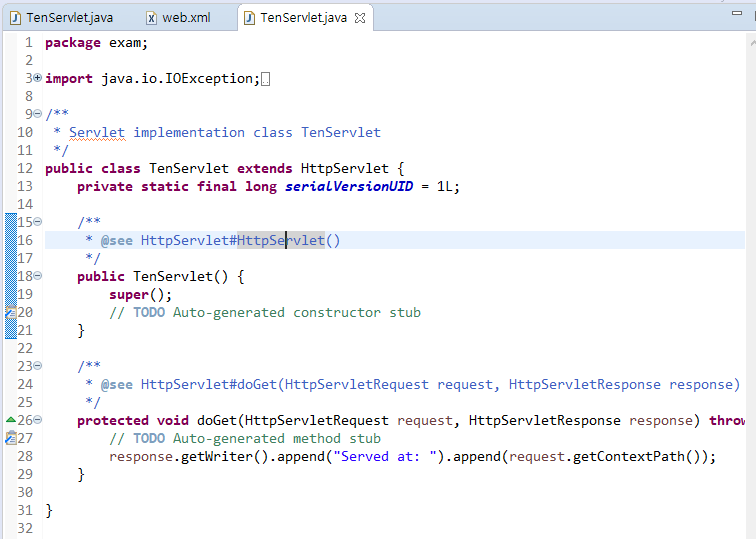The image size is (756, 539).
Task: Click the folded import placeholder box
Action: (x=265, y=79)
